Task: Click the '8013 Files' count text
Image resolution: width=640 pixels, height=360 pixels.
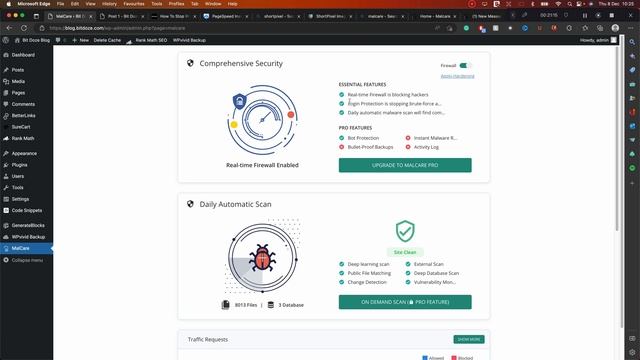Action: (246, 305)
